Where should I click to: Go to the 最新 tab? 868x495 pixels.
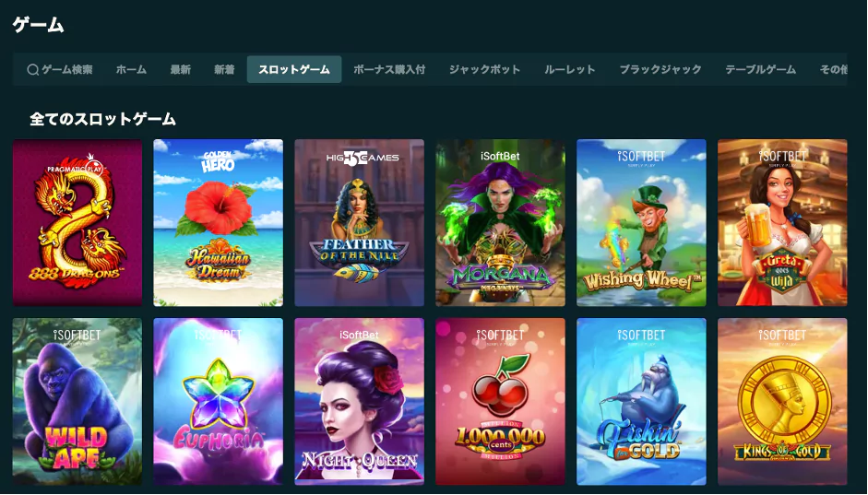tap(181, 70)
